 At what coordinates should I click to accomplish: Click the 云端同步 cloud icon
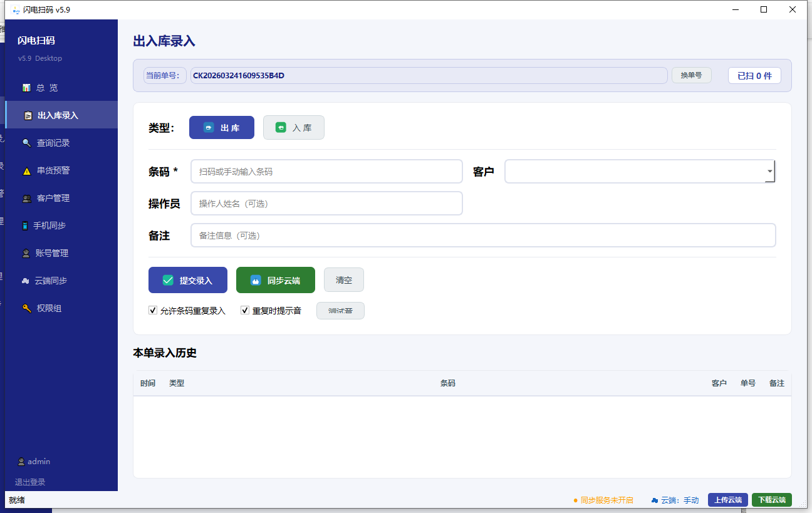[x=25, y=281]
